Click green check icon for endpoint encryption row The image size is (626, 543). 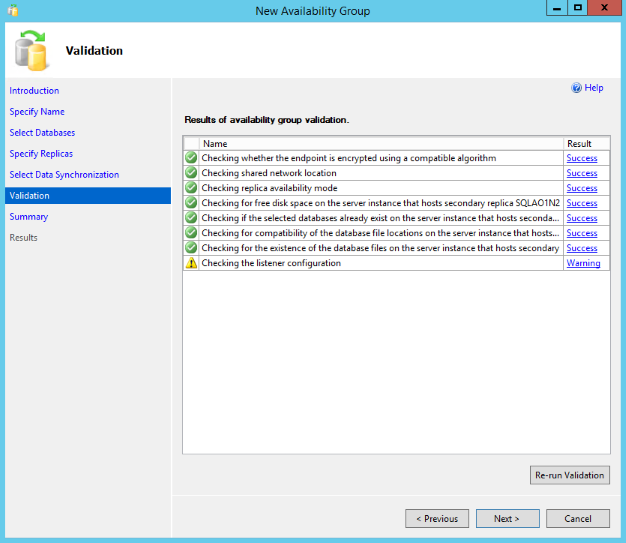pyautogui.click(x=191, y=158)
